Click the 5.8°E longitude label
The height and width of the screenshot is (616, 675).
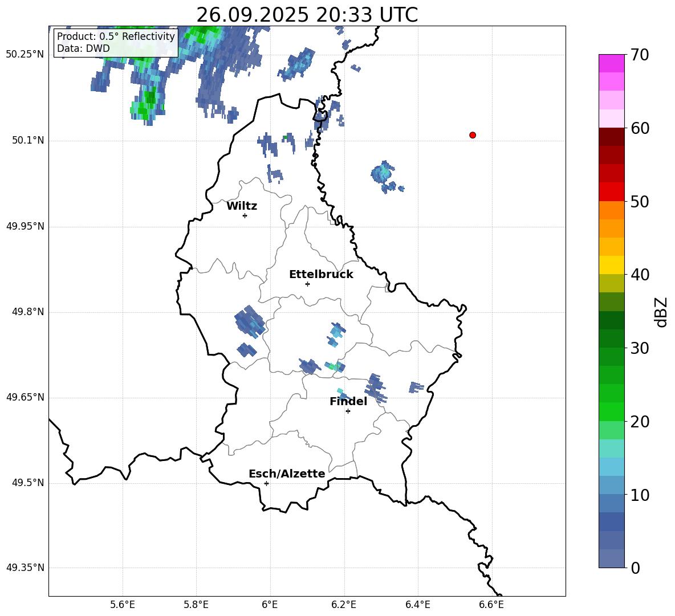(196, 605)
